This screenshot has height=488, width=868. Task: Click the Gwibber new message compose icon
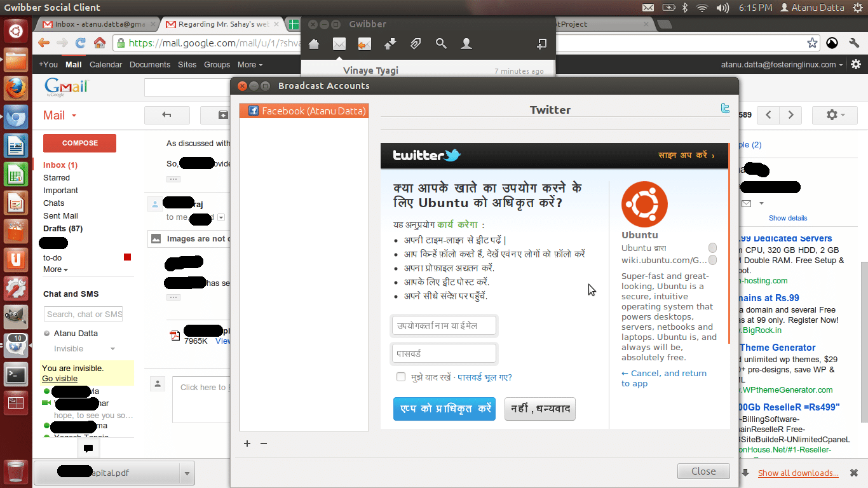[542, 44]
